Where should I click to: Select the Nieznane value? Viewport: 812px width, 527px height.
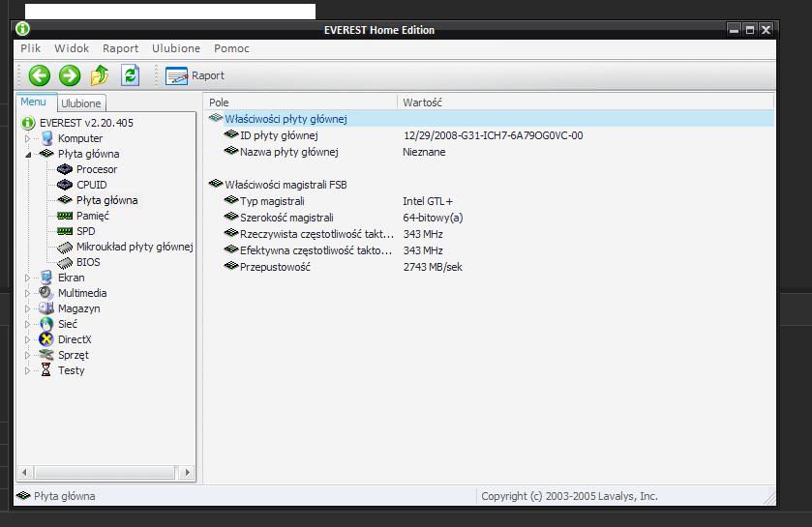424,152
